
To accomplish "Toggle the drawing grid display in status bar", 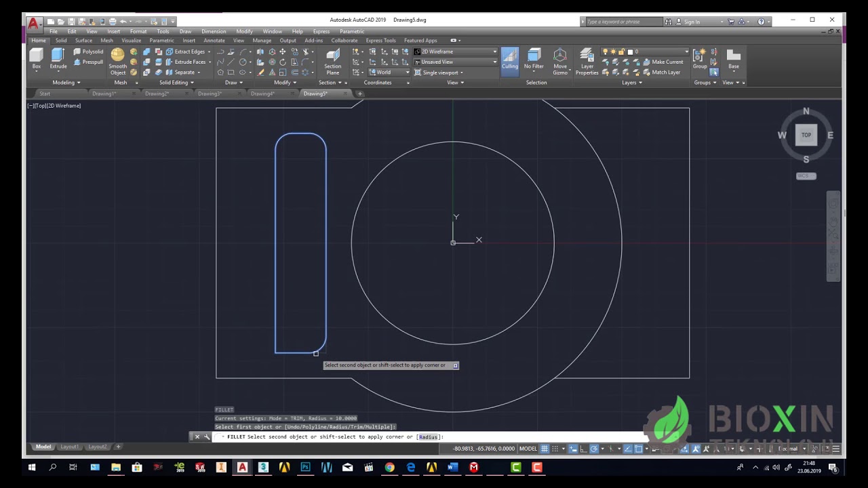I will click(545, 449).
